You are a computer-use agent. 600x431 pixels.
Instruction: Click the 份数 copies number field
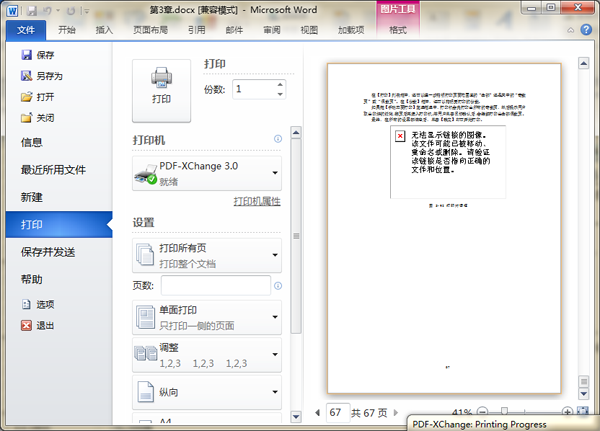click(x=254, y=89)
